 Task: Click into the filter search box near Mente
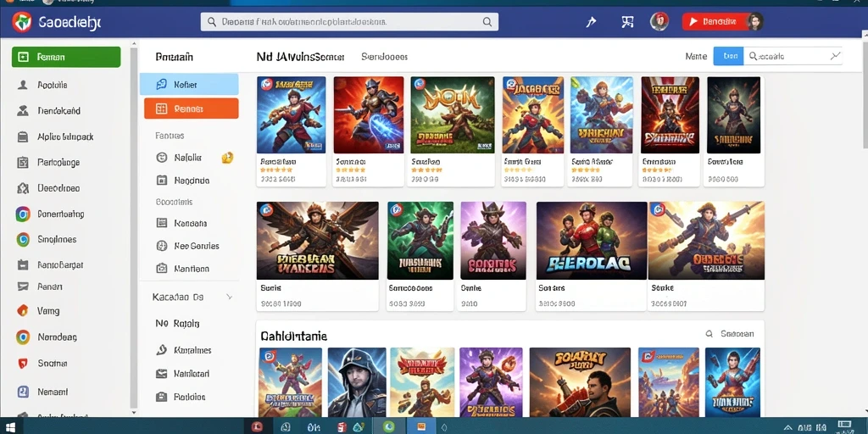click(793, 56)
